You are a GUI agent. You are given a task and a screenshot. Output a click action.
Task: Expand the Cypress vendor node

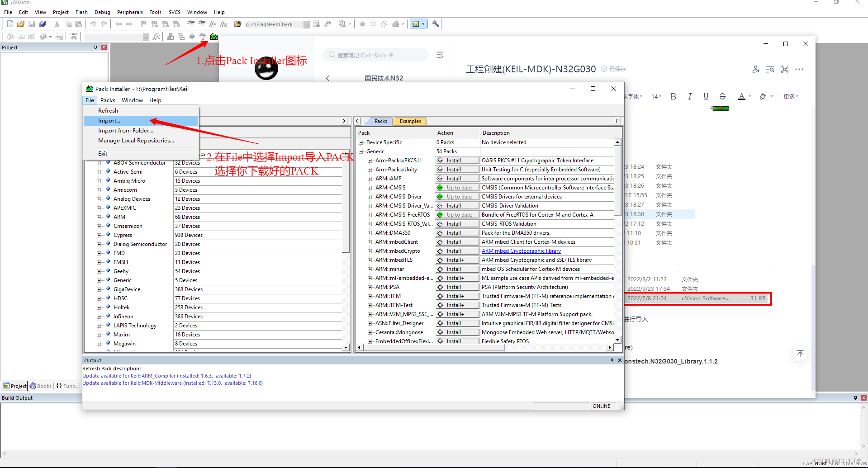tap(99, 235)
